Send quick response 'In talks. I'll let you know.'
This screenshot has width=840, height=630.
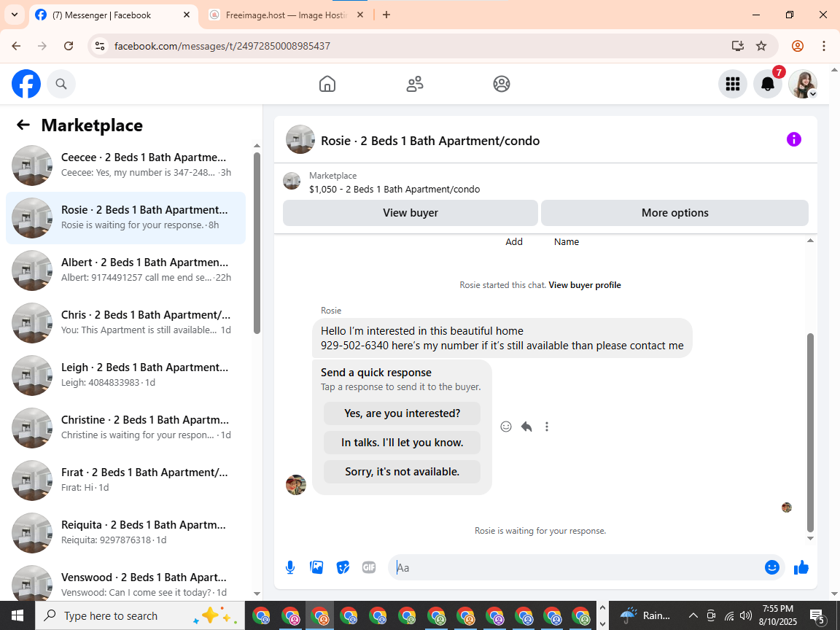[402, 443]
